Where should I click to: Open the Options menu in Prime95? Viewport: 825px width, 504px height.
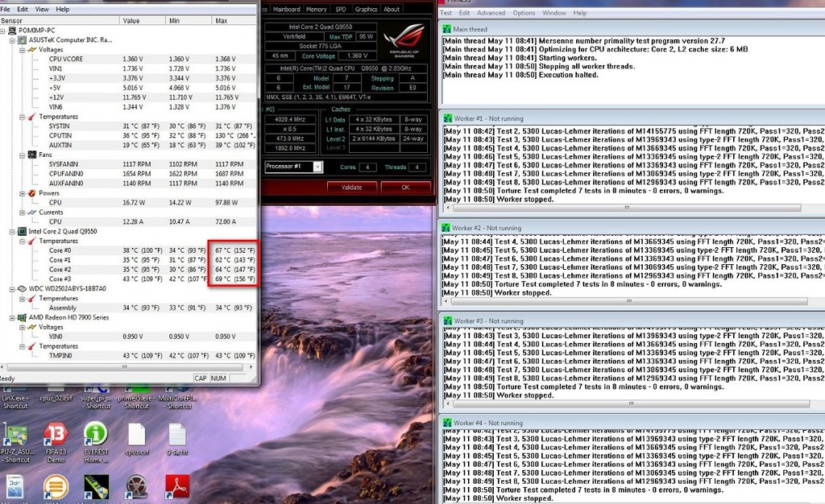coord(524,13)
